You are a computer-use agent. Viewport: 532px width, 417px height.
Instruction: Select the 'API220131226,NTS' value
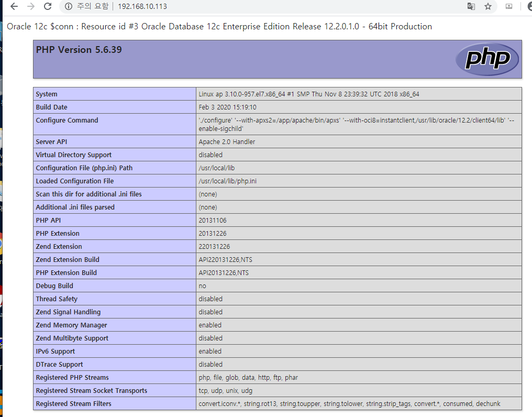pos(226,260)
